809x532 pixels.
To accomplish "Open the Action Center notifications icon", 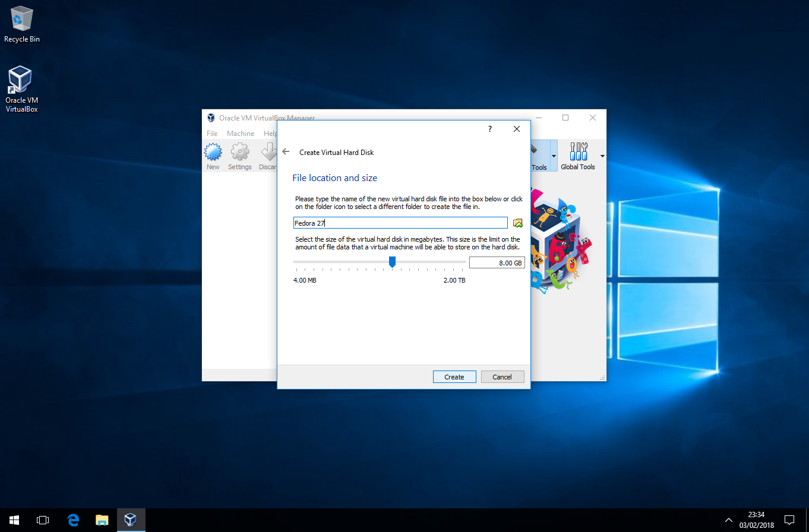I will [789, 520].
